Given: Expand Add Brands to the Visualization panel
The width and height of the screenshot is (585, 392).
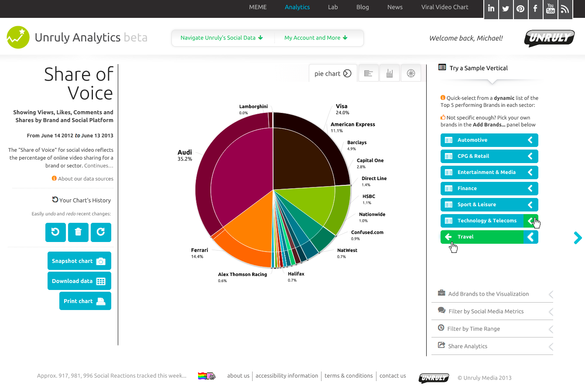Looking at the screenshot, I should point(492,294).
